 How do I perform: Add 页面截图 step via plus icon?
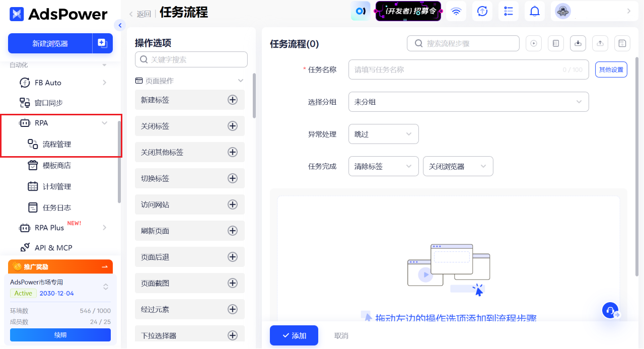click(233, 283)
